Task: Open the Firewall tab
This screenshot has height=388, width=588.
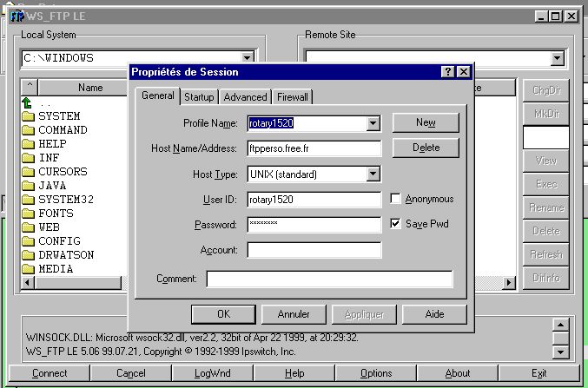Action: tap(293, 97)
